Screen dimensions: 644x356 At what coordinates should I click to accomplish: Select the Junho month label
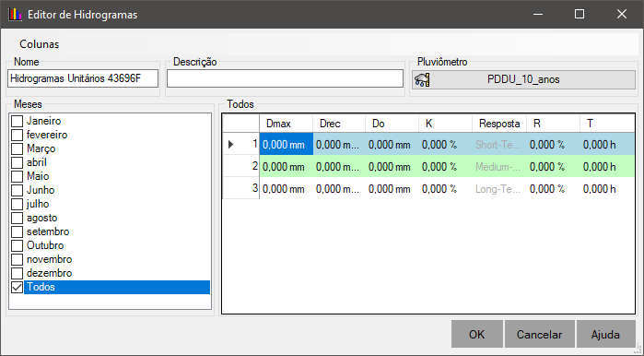tap(41, 190)
